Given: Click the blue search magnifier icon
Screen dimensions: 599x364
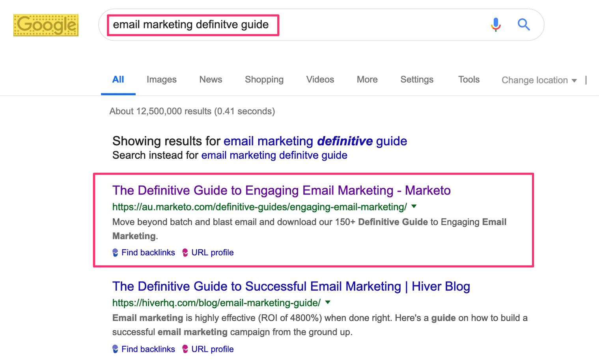Looking at the screenshot, I should click(523, 24).
